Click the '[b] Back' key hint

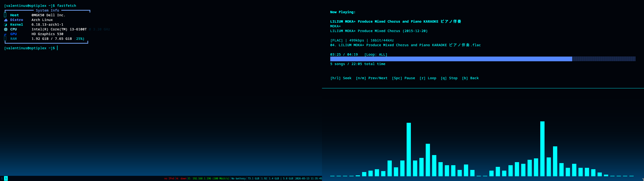[x=470, y=78]
